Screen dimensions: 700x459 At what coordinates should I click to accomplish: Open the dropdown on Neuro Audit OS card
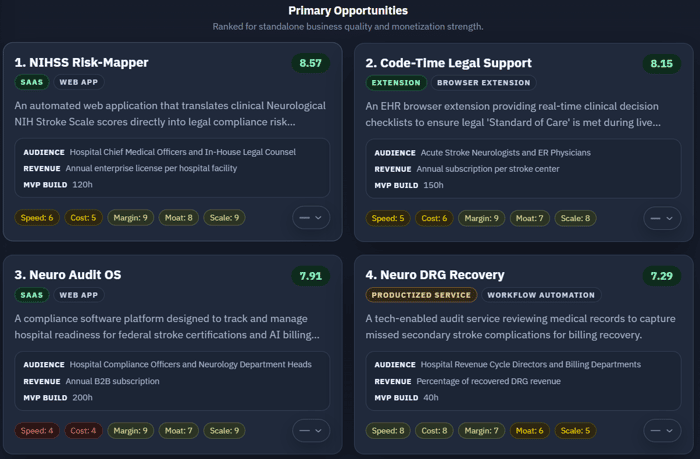311,430
